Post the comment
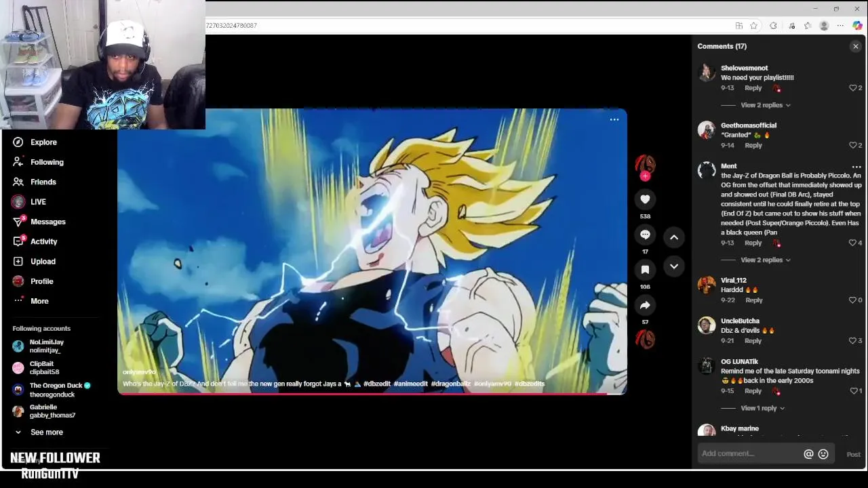The height and width of the screenshot is (488, 868). coord(853,454)
